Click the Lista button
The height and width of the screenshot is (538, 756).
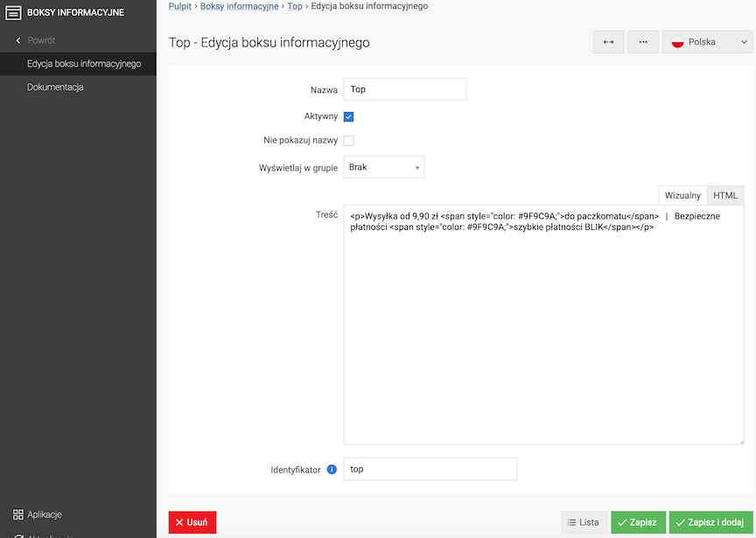pyautogui.click(x=584, y=522)
